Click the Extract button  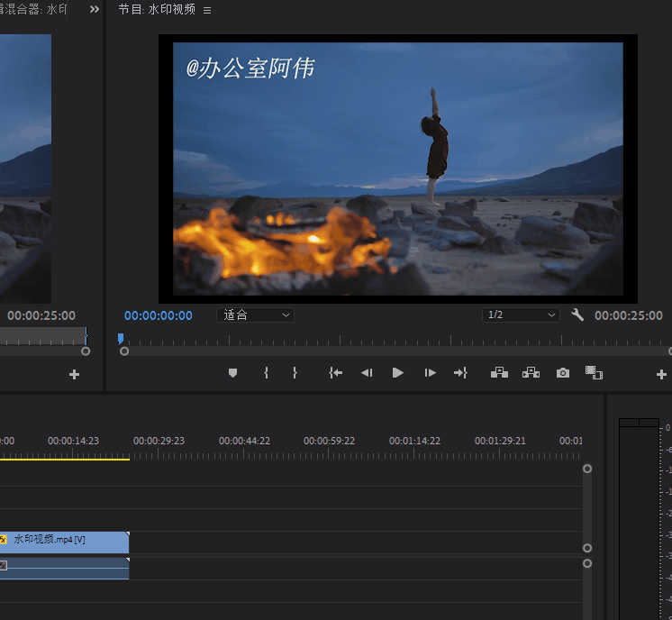(531, 373)
